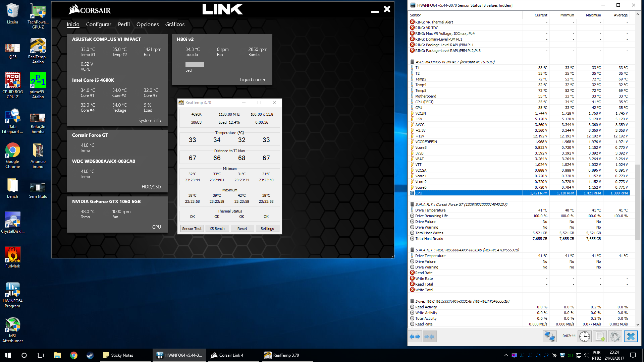This screenshot has width=644, height=362.
Task: Click the HWiNFO expand columns arrows icon
Action: [415, 337]
